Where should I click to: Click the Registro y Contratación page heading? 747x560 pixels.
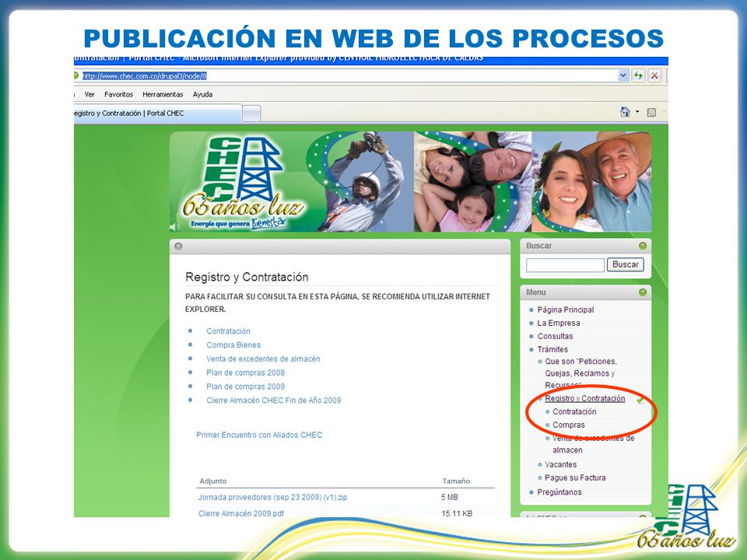click(x=247, y=277)
